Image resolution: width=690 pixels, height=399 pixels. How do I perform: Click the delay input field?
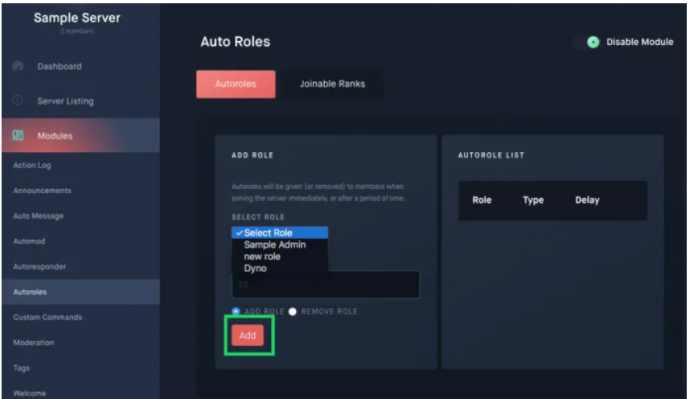point(326,285)
